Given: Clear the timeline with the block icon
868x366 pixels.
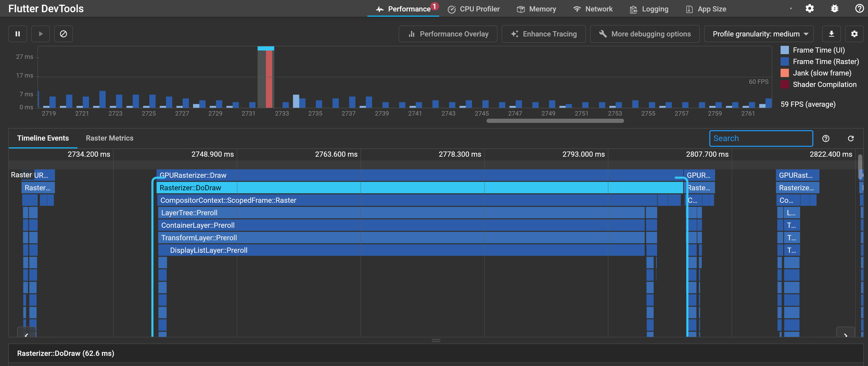Looking at the screenshot, I should click(x=63, y=34).
